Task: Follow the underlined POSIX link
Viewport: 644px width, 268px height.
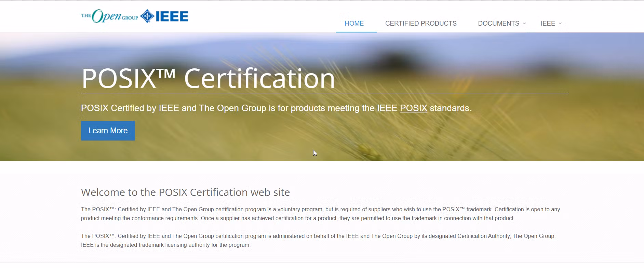Action: click(414, 108)
